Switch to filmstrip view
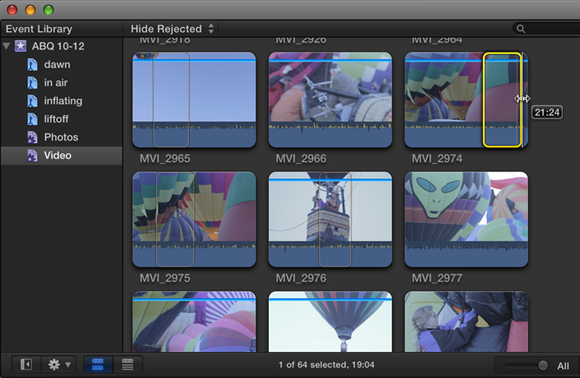Image resolution: width=580 pixels, height=378 pixels. (98, 365)
